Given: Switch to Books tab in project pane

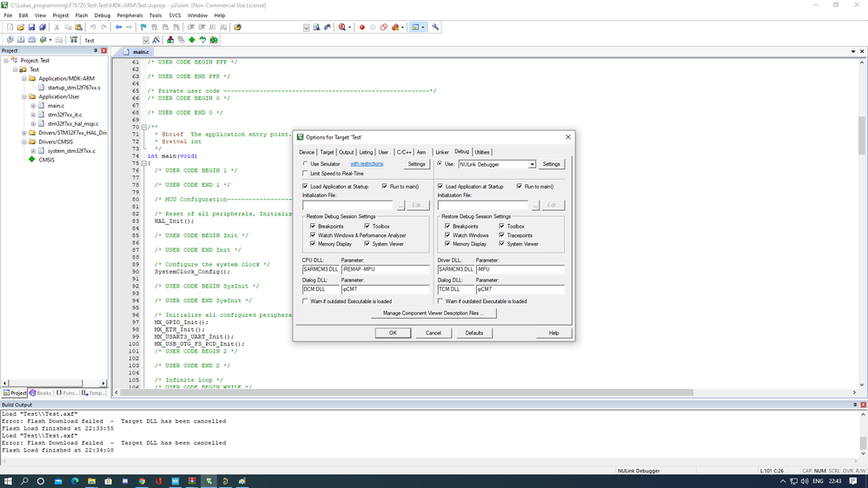Looking at the screenshot, I should (41, 392).
